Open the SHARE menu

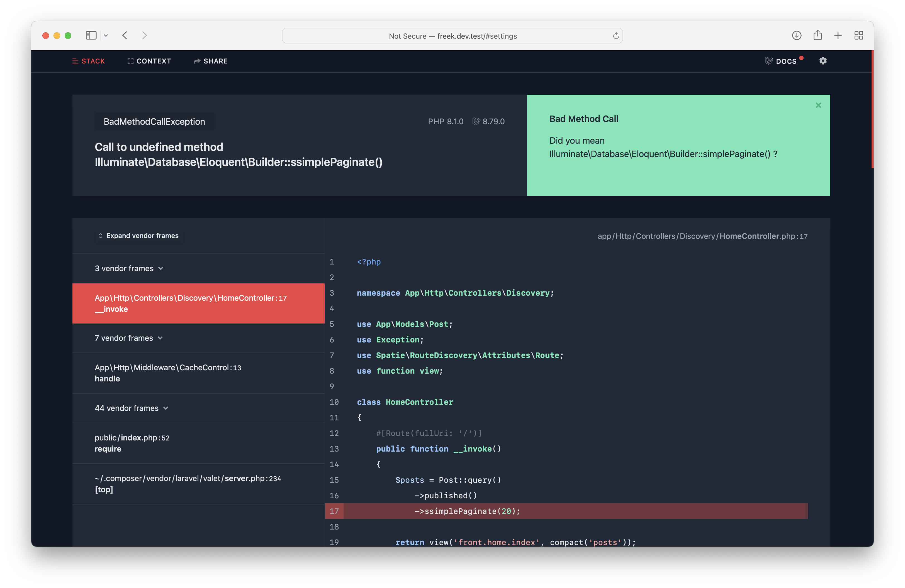tap(211, 61)
